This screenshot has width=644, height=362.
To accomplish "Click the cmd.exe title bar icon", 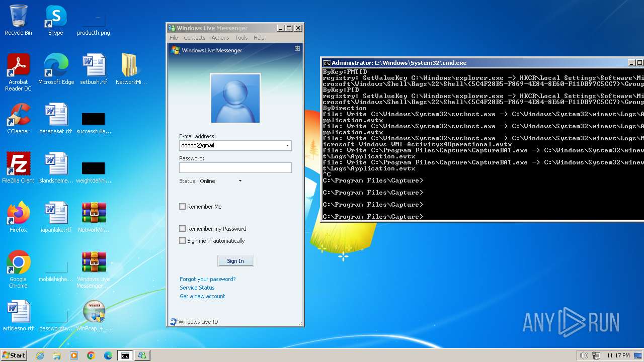I will 327,63.
